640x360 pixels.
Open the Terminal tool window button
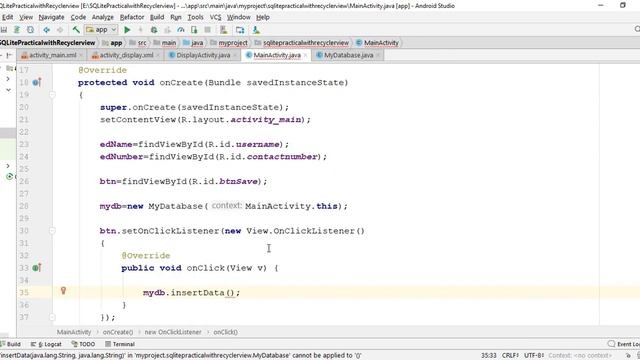[120, 344]
